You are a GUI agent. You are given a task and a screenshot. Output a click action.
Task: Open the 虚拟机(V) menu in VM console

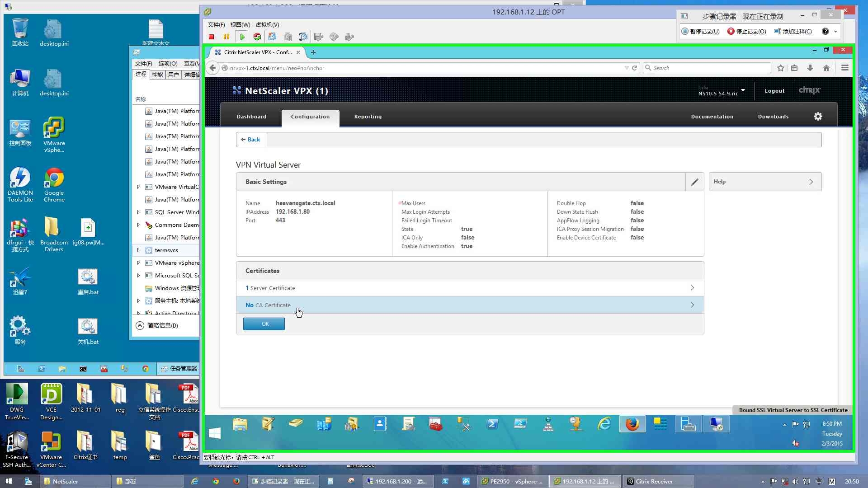click(267, 25)
